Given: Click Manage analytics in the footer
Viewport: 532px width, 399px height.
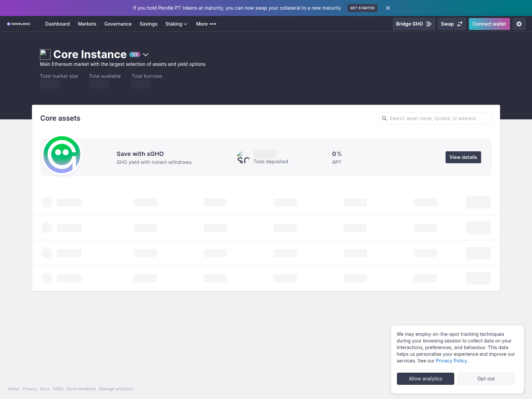Looking at the screenshot, I should [116, 389].
